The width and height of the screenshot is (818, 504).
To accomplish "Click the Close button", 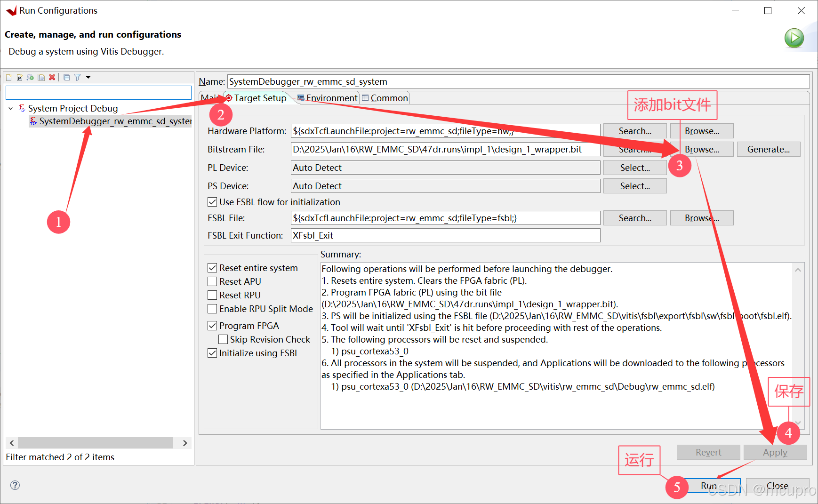I will pyautogui.click(x=778, y=486).
